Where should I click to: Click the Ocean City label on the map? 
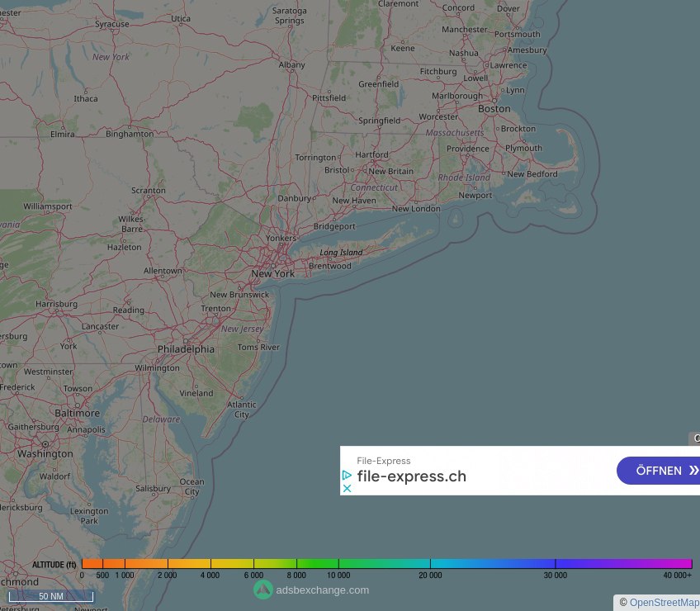[192, 486]
